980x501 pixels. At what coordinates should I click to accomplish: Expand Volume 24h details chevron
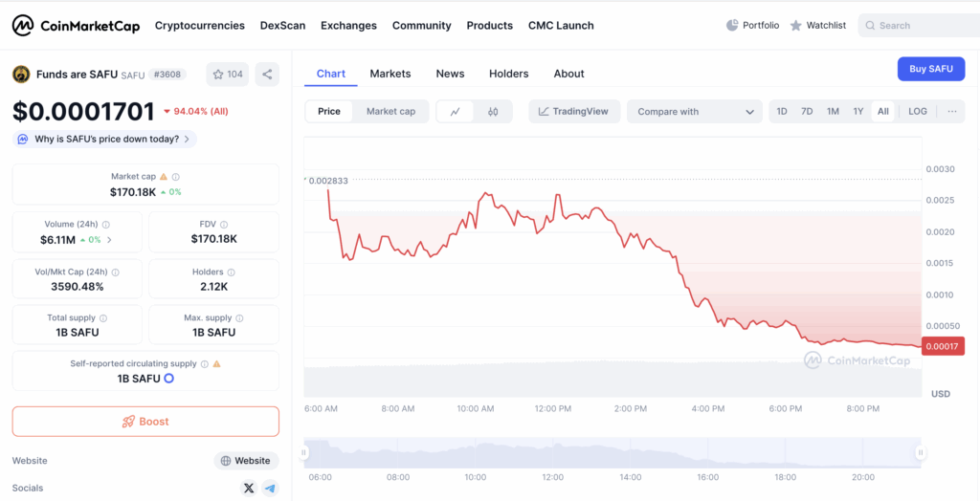(x=109, y=240)
